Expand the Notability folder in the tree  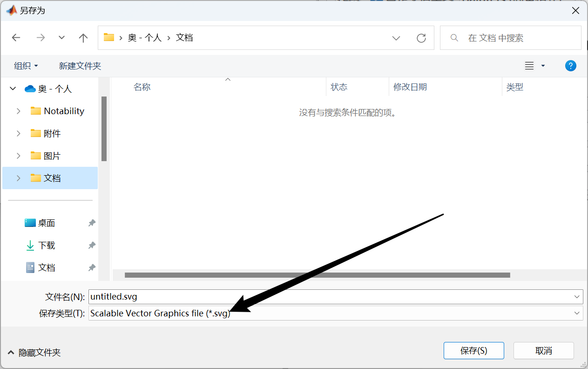[19, 111]
